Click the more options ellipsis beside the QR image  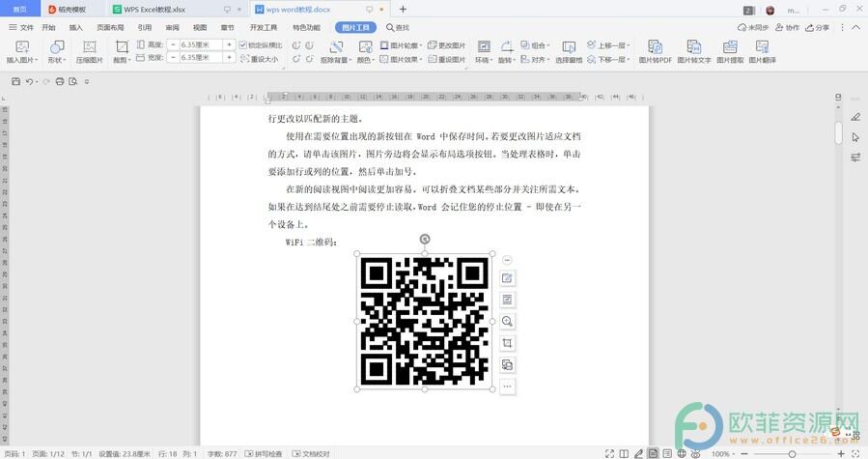[507, 387]
